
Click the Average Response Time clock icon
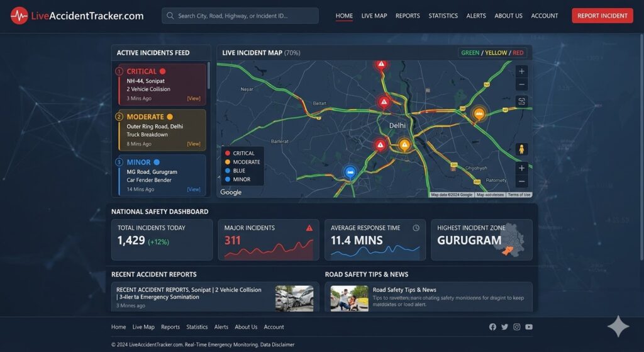(x=416, y=228)
